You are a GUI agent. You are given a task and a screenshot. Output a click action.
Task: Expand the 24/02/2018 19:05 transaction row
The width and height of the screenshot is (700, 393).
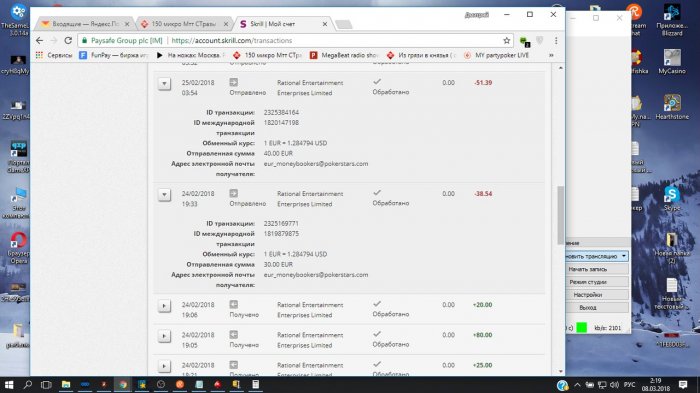(x=164, y=336)
